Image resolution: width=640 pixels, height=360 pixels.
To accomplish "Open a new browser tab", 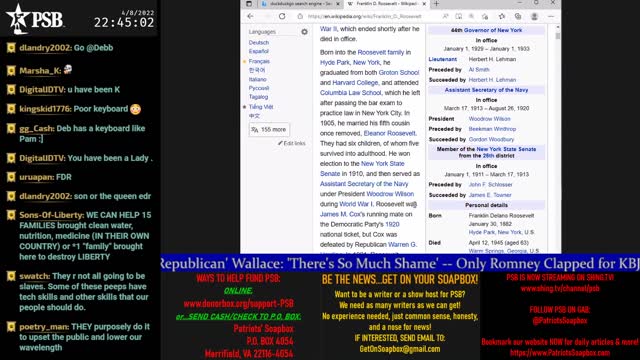I will (x=436, y=4).
